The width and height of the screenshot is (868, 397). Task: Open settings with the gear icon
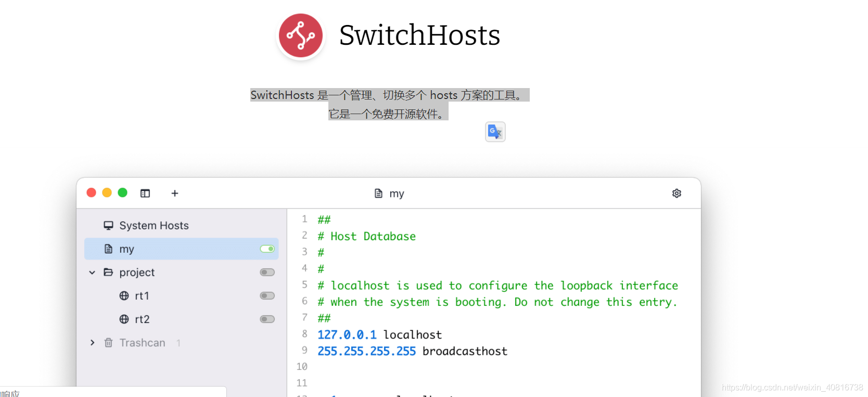tap(676, 193)
